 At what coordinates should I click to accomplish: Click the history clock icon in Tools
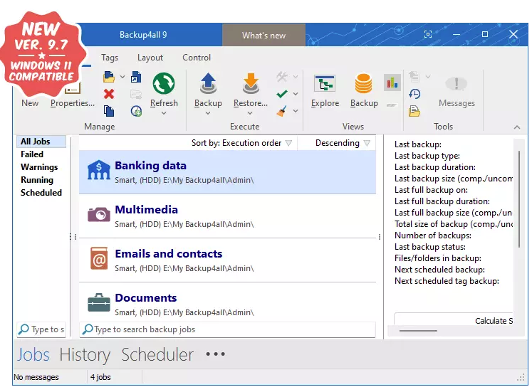pos(414,94)
